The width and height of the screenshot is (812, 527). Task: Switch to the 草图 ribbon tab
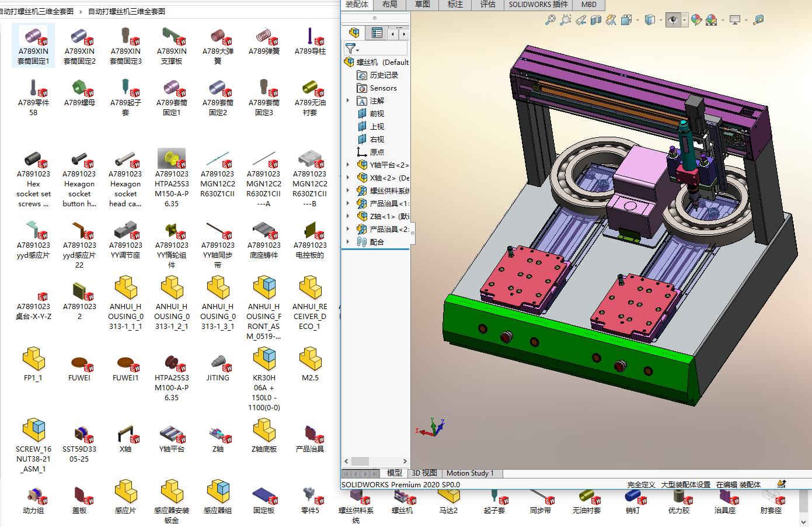(x=423, y=5)
